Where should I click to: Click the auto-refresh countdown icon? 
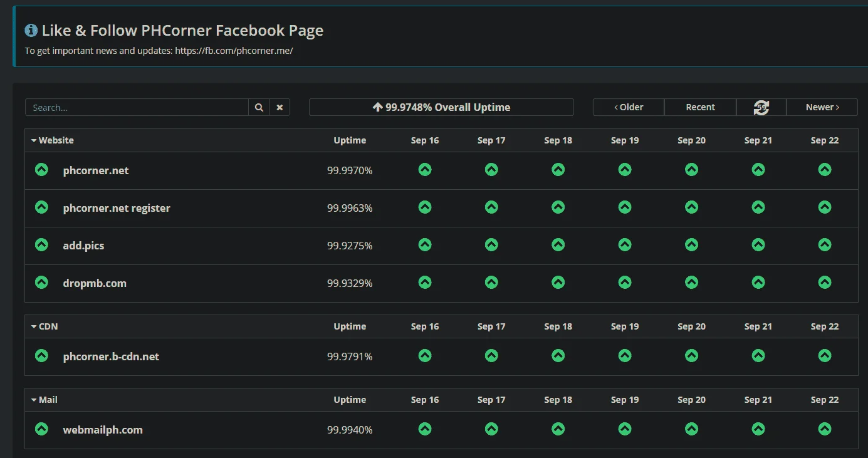coord(761,107)
